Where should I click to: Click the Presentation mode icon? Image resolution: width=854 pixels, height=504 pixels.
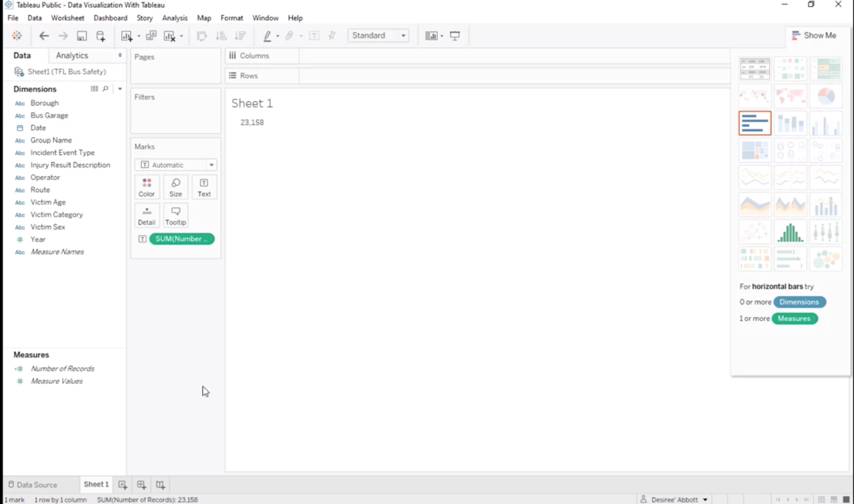455,35
